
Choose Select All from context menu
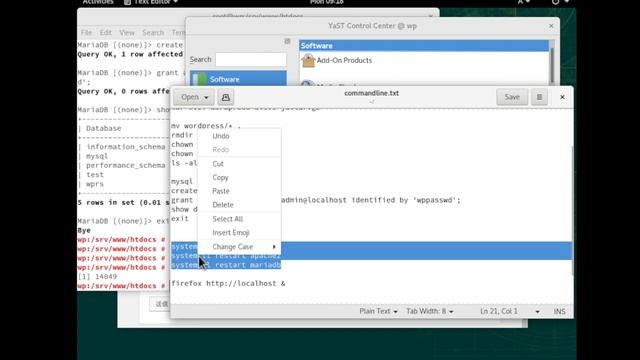tap(239, 219)
